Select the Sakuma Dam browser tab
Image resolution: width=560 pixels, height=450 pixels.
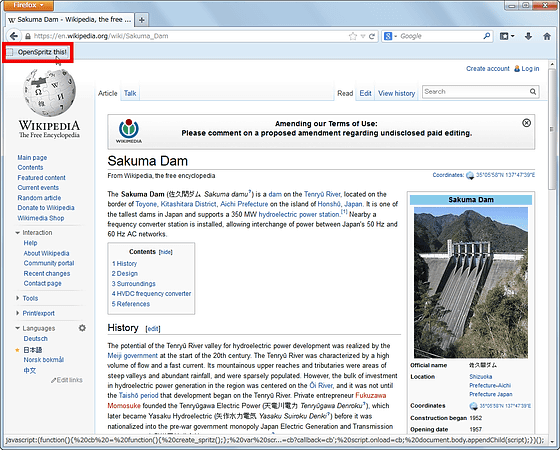click(x=70, y=20)
